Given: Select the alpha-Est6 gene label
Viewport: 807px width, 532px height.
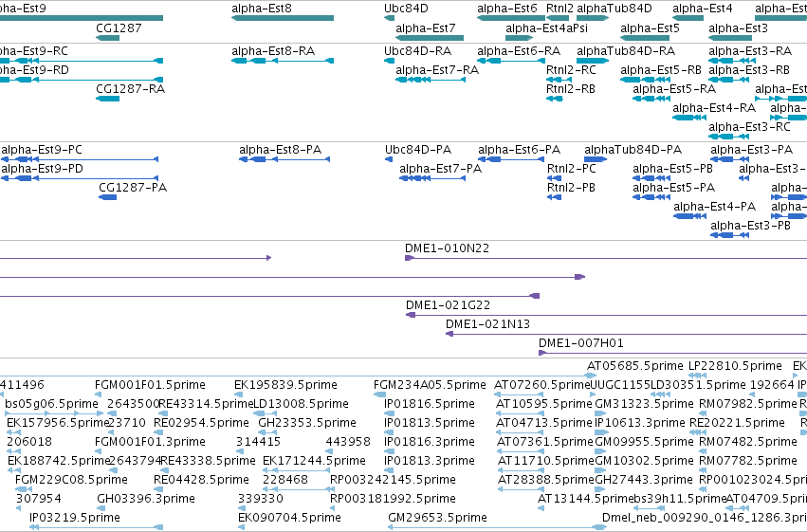Looking at the screenshot, I should coord(507,9).
